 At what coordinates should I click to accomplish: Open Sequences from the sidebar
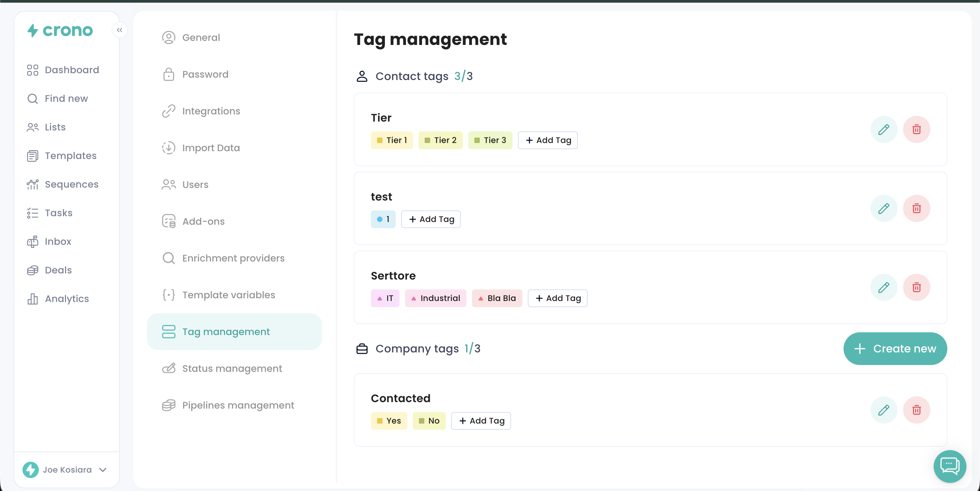tap(71, 184)
